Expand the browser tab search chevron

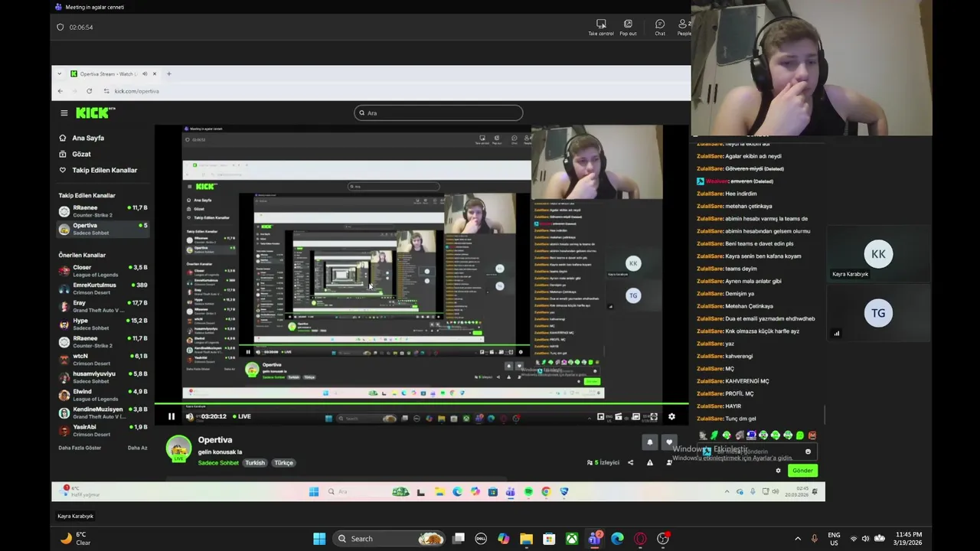pos(58,74)
